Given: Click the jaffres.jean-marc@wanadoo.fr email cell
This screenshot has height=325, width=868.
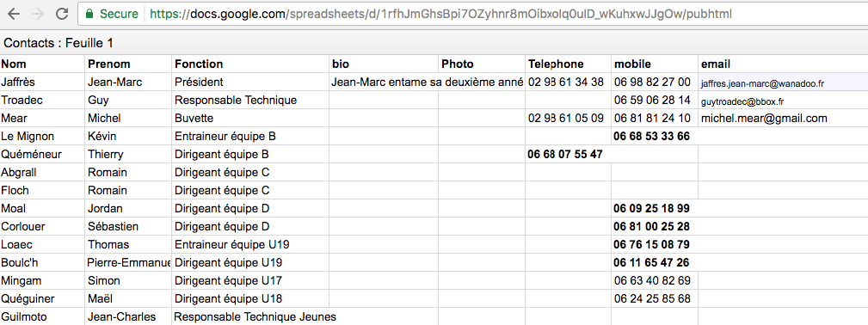Looking at the screenshot, I should pyautogui.click(x=784, y=83).
